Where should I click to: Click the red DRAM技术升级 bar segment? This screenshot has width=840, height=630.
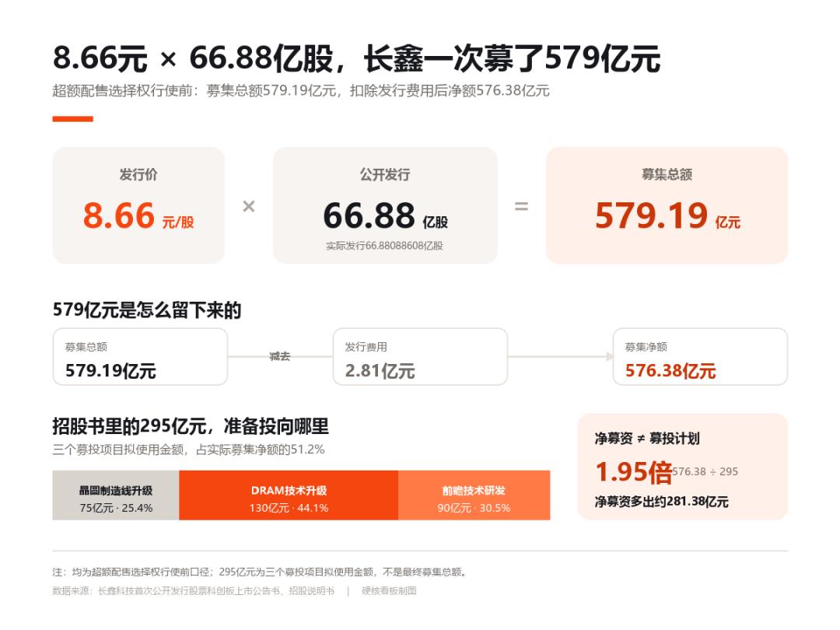pos(289,495)
